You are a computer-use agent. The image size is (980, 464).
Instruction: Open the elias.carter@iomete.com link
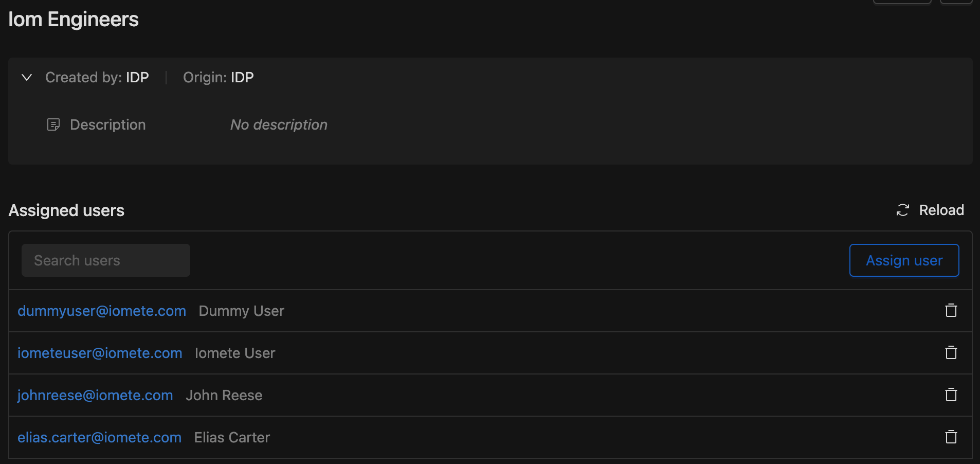tap(99, 437)
